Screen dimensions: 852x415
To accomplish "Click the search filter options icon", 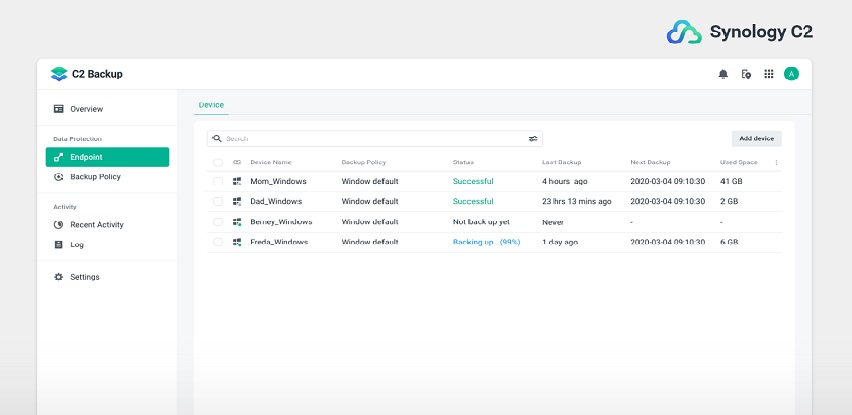I will (533, 139).
